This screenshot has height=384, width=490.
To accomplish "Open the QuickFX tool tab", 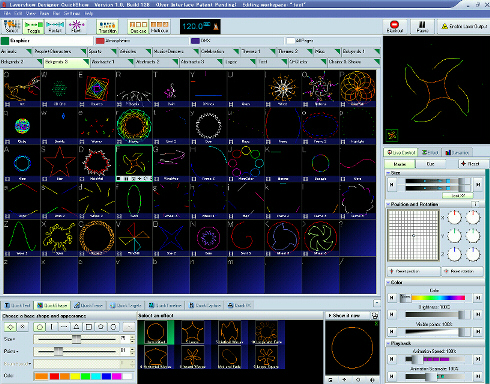I will point(239,305).
